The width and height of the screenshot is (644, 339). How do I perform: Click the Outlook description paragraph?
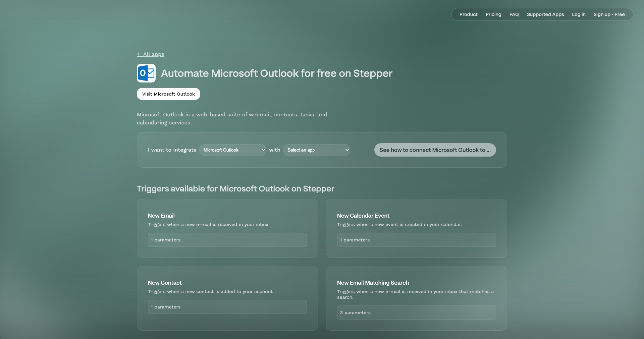tap(232, 119)
